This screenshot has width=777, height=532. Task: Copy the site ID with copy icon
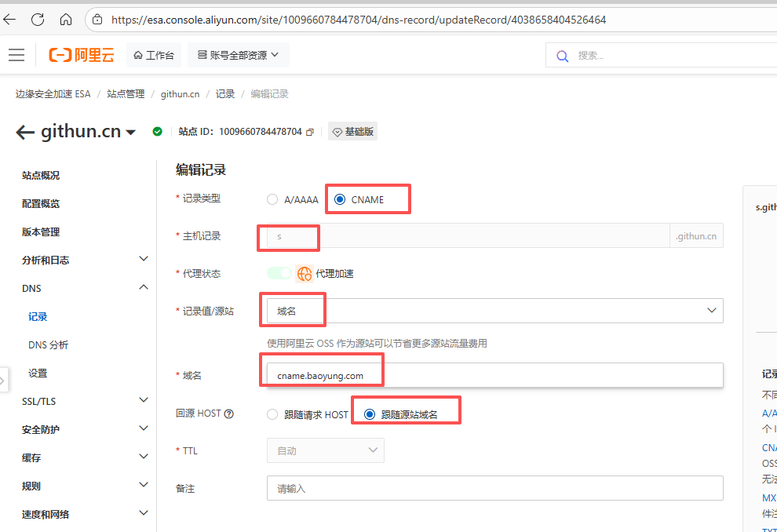point(310,132)
